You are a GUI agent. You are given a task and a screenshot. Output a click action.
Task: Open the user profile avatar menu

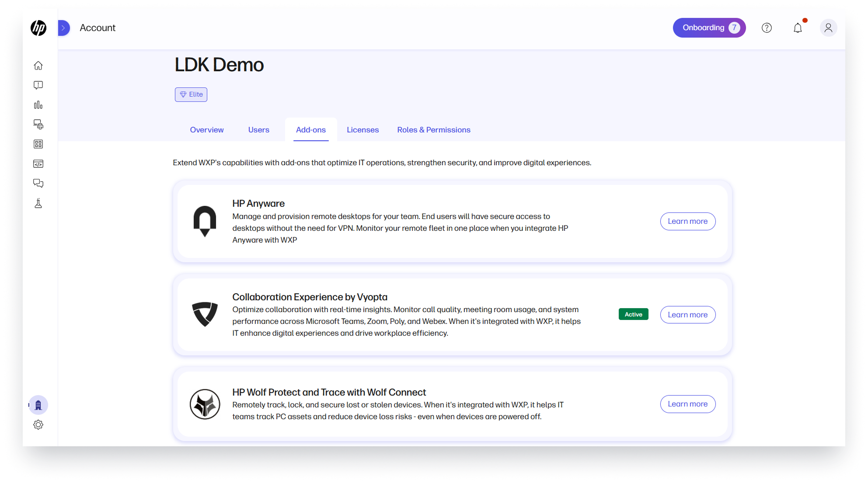[x=828, y=28]
